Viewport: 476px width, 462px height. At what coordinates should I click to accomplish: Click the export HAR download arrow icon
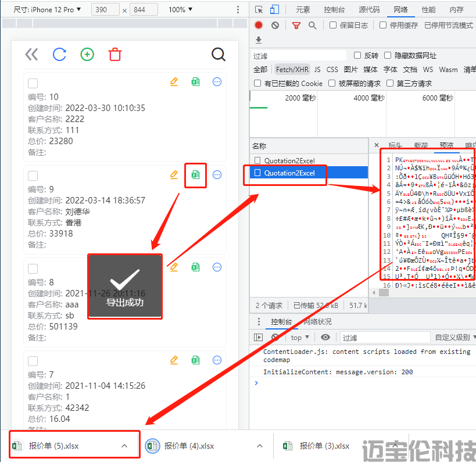pos(259,40)
